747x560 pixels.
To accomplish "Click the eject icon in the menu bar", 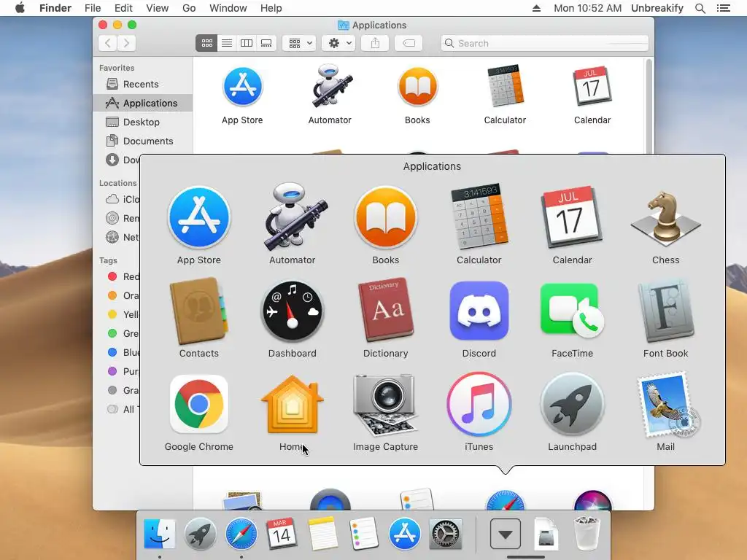I will (536, 8).
